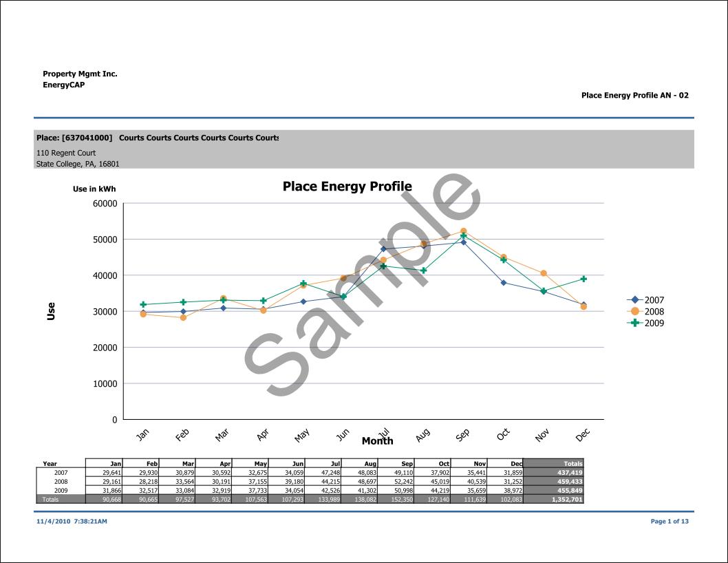Click the 2008 November orange data point
728x563 pixels.
tap(544, 273)
